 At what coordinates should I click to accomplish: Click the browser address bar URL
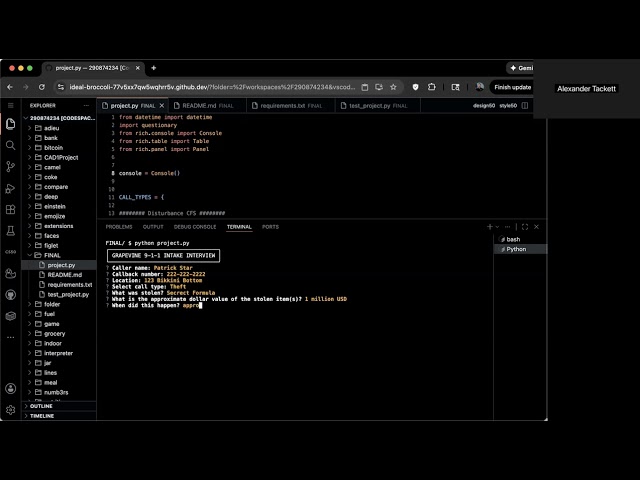coord(212,87)
